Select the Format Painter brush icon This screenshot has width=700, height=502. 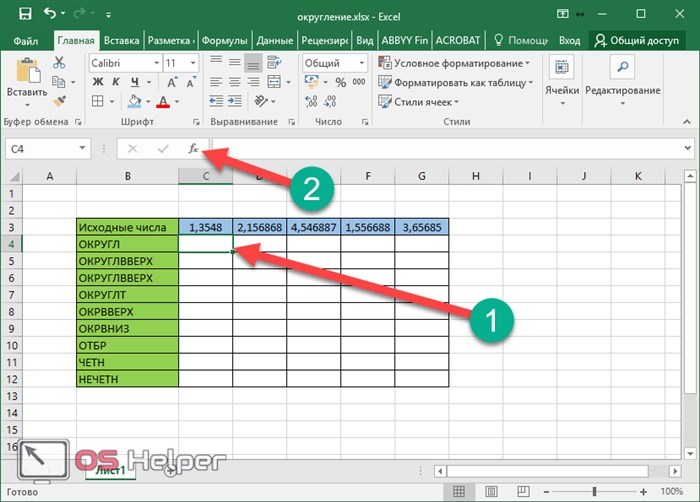tap(59, 101)
